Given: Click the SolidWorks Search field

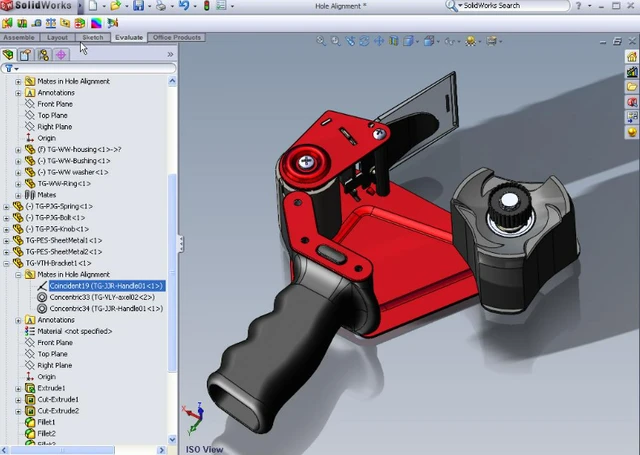Looking at the screenshot, I should (x=515, y=6).
